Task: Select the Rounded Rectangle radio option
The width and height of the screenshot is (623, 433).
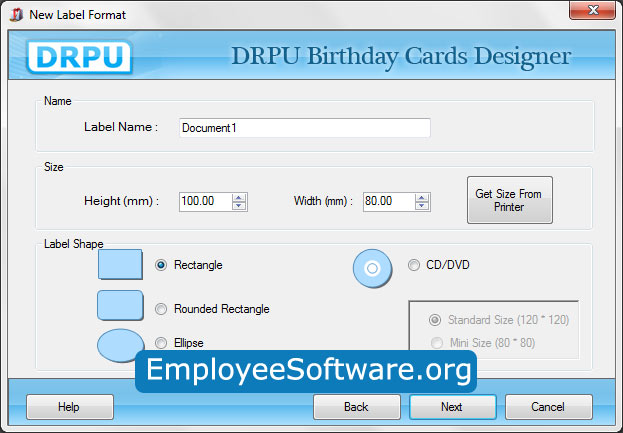Action: point(161,309)
